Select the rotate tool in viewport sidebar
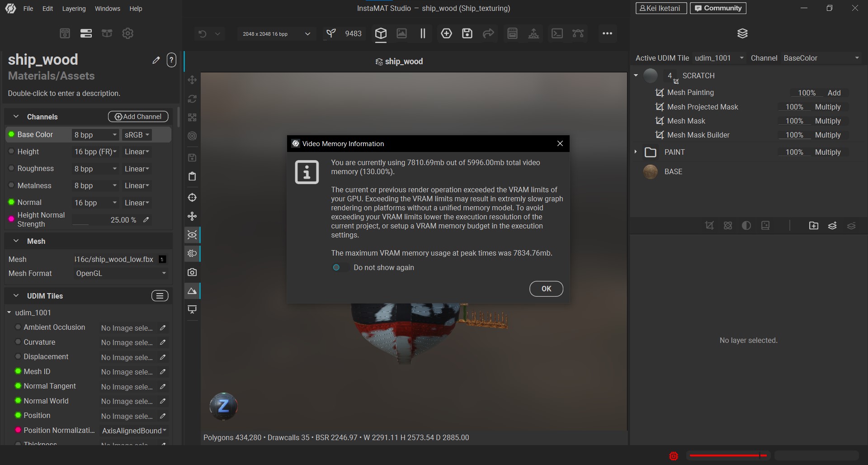The width and height of the screenshot is (868, 465). coord(192,99)
